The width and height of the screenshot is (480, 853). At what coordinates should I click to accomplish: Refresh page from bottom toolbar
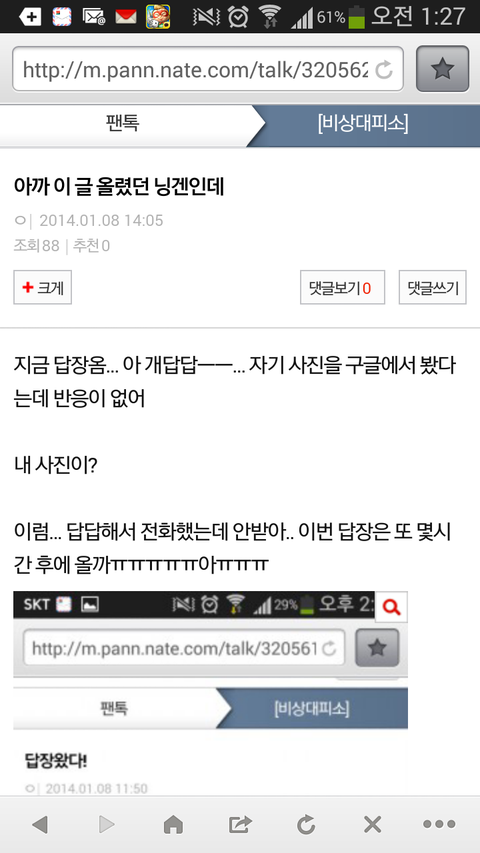coord(306,825)
